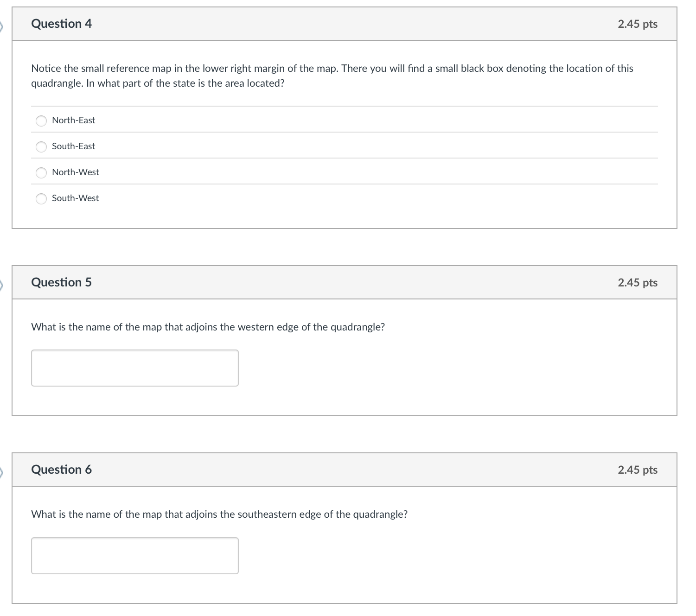696x616 pixels.
Task: Click the North-East answer label text
Action: click(73, 120)
